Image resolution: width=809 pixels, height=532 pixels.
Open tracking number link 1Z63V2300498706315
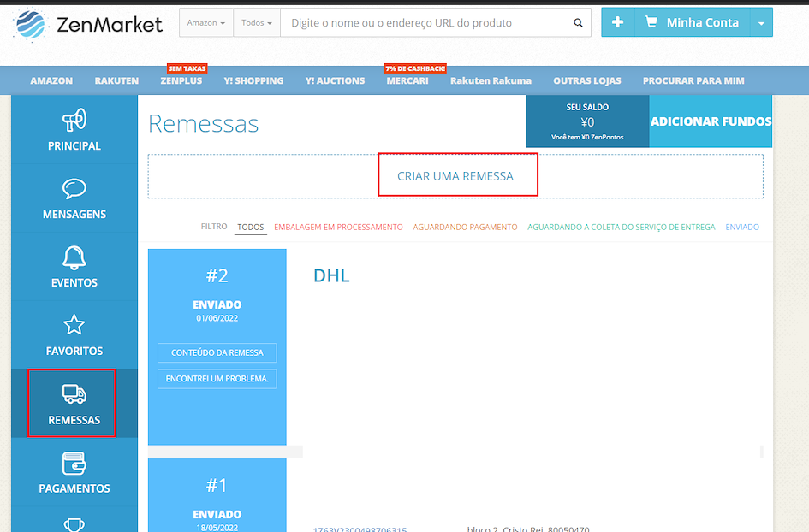(x=360, y=529)
